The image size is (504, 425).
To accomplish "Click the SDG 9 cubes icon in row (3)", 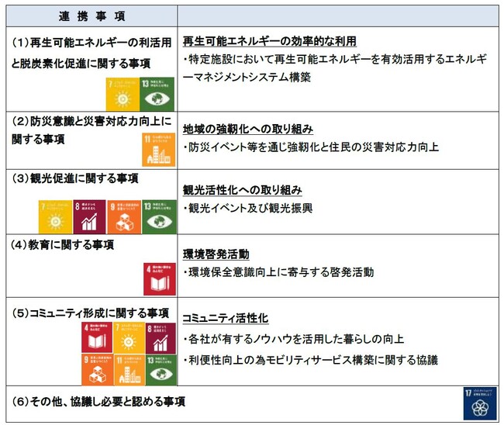I will pyautogui.click(x=124, y=216).
